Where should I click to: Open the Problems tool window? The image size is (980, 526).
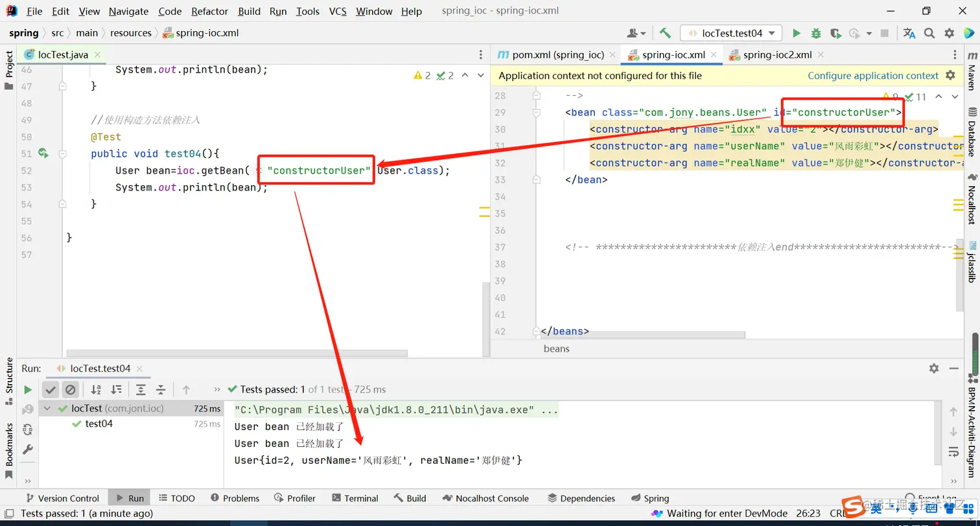(x=235, y=498)
